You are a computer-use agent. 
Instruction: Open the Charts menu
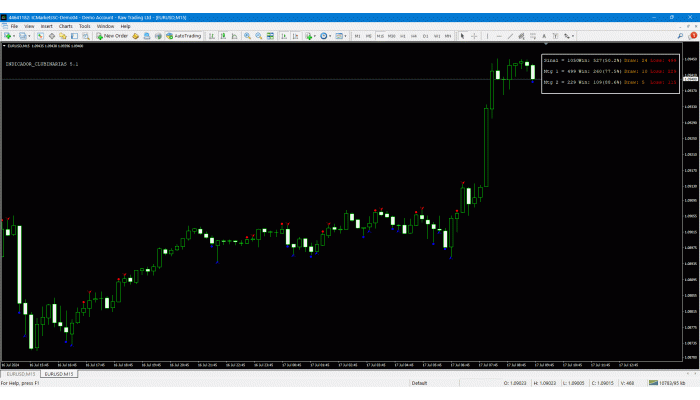point(66,26)
